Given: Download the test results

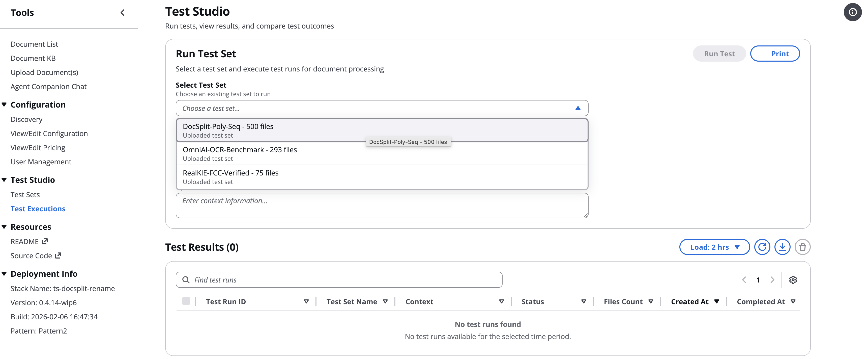Looking at the screenshot, I should click(783, 247).
